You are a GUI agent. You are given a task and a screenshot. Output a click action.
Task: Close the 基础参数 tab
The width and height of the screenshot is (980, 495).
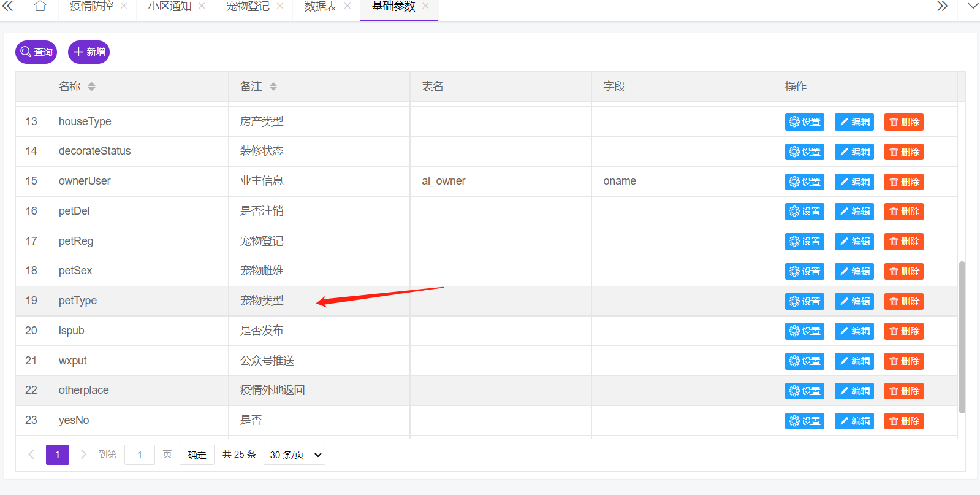pyautogui.click(x=426, y=6)
